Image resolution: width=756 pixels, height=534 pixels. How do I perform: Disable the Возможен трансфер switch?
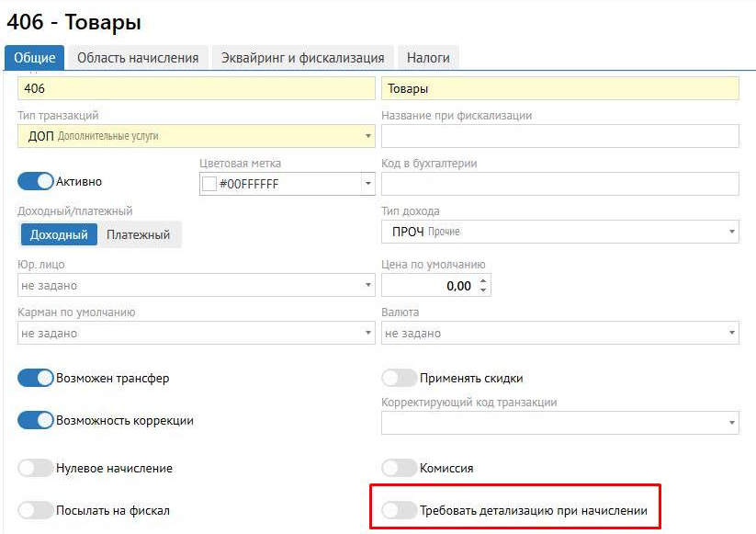(x=36, y=378)
